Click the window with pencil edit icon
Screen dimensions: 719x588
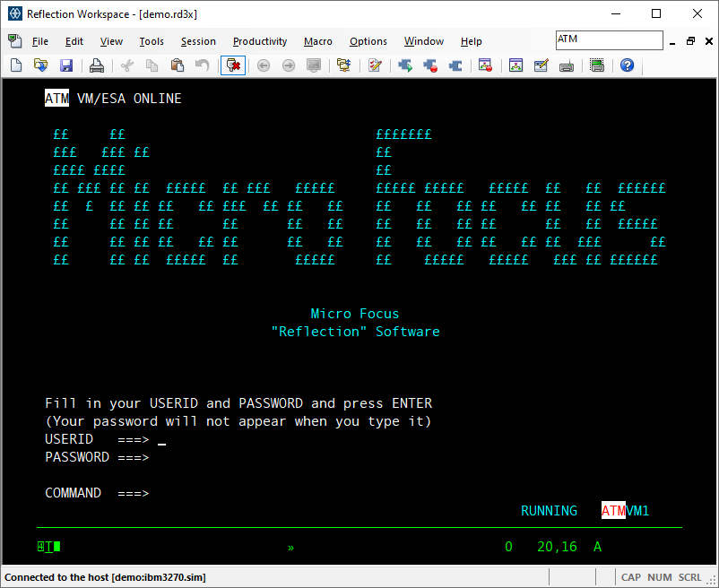(541, 65)
